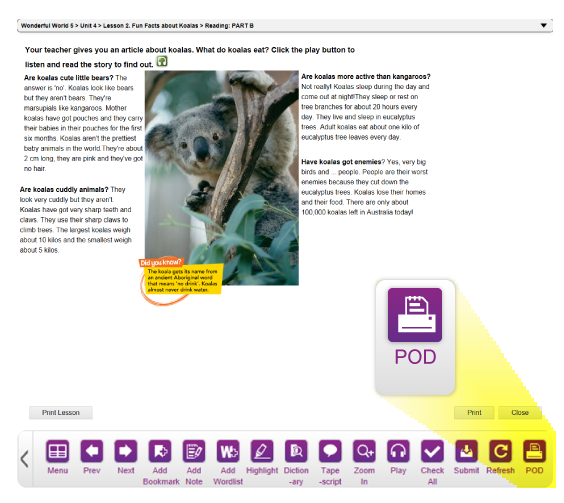This screenshot has height=503, width=564.
Task: Open the Add Note tool
Action: pyautogui.click(x=194, y=451)
